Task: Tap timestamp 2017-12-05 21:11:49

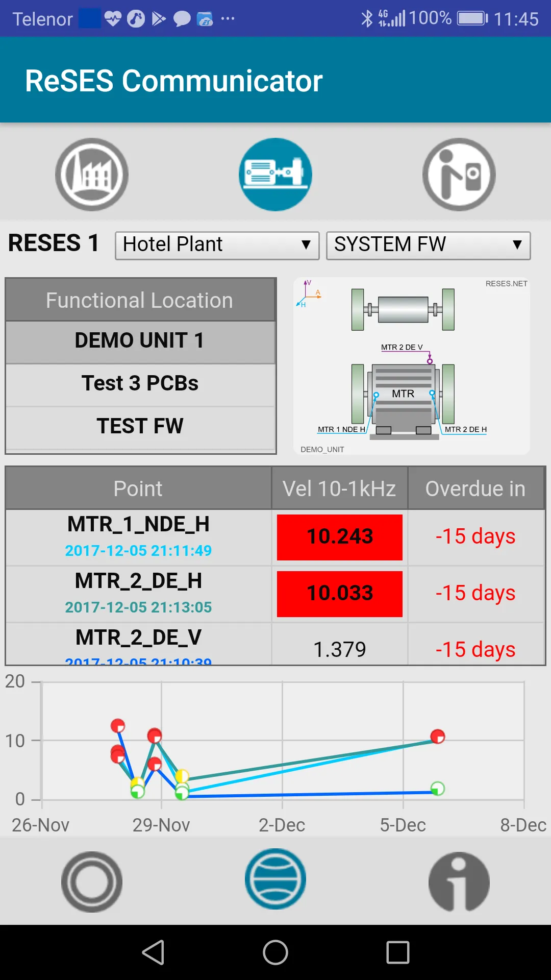Action: pyautogui.click(x=138, y=551)
